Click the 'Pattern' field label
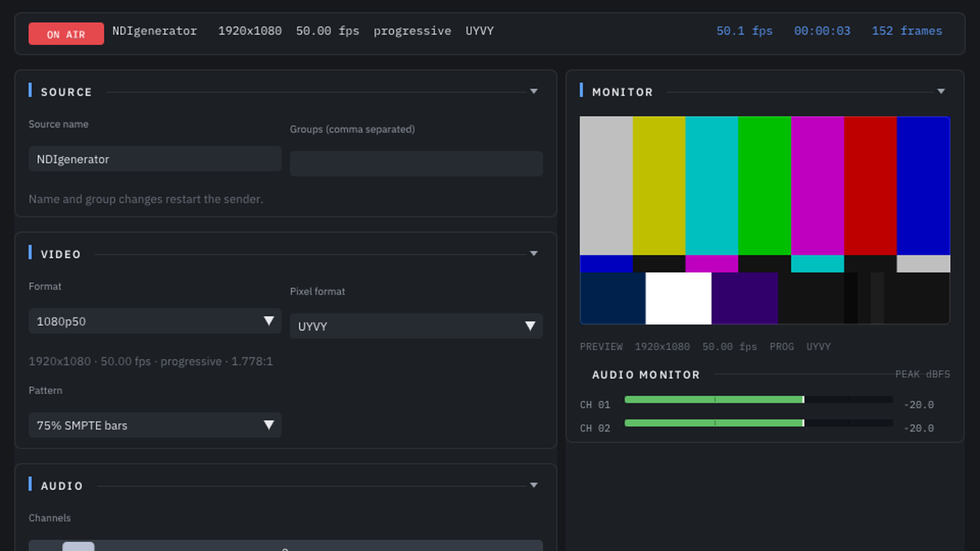This screenshot has height=551, width=980. click(x=46, y=390)
